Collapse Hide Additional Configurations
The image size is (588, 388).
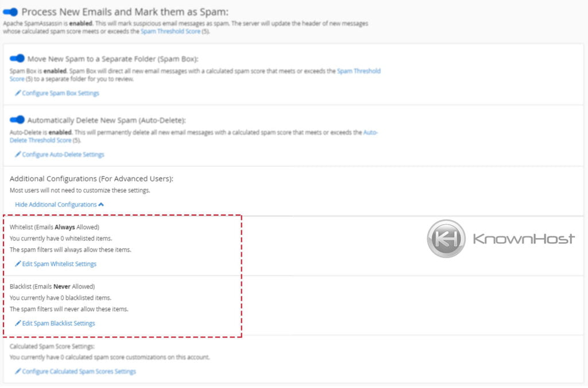59,205
